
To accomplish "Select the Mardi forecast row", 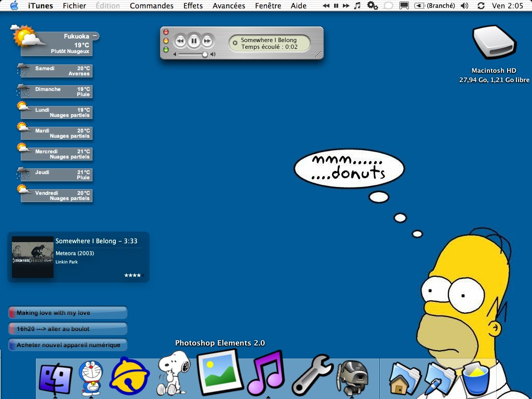I will point(55,132).
